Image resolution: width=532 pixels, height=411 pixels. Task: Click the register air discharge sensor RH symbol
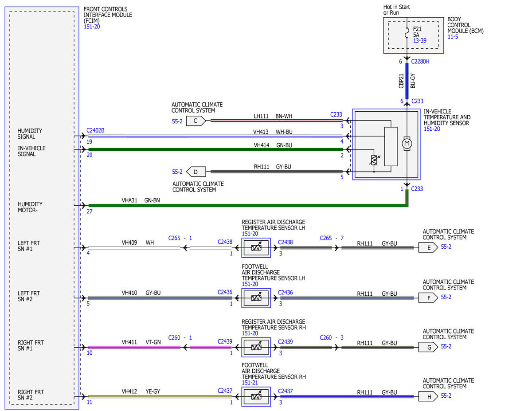256,347
